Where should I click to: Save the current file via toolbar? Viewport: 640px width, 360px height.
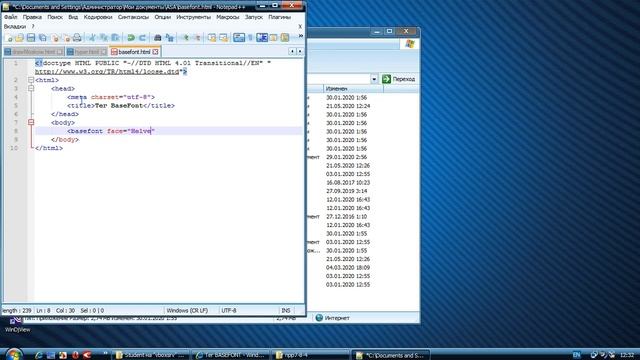click(x=31, y=38)
